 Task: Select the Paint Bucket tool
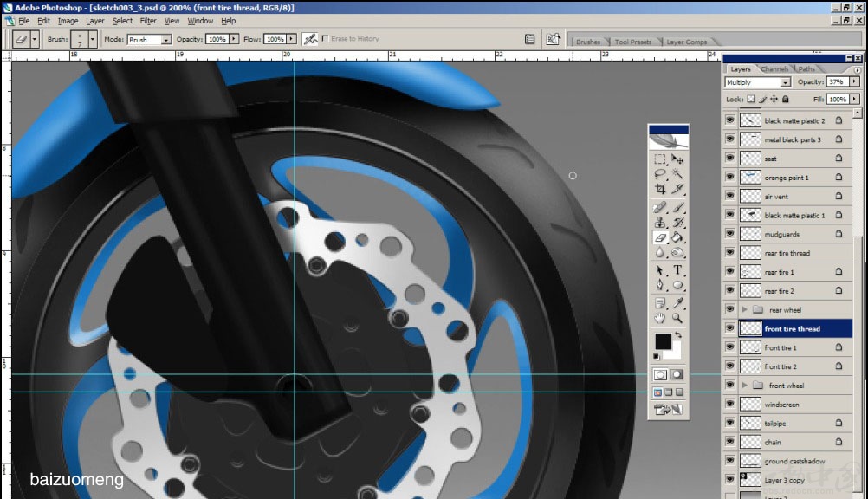tap(677, 237)
